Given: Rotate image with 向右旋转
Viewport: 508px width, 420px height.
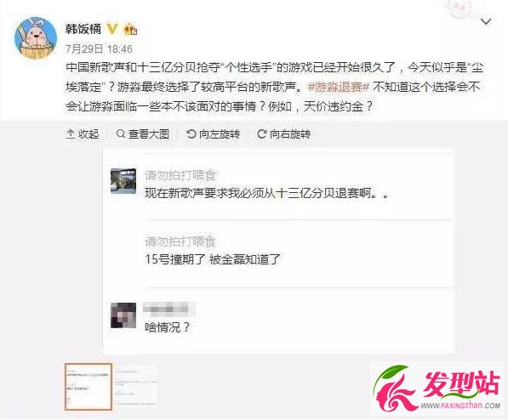Looking at the screenshot, I should coord(284,133).
